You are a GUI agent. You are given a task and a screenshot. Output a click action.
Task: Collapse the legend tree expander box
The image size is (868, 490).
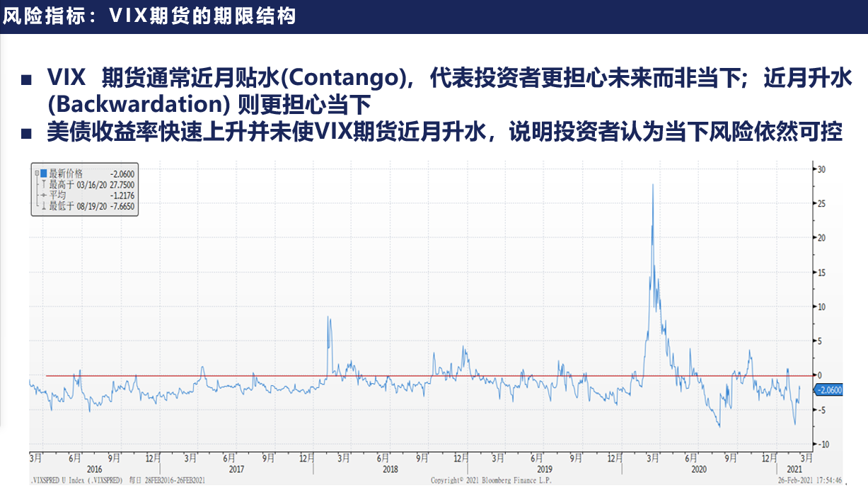click(x=36, y=173)
